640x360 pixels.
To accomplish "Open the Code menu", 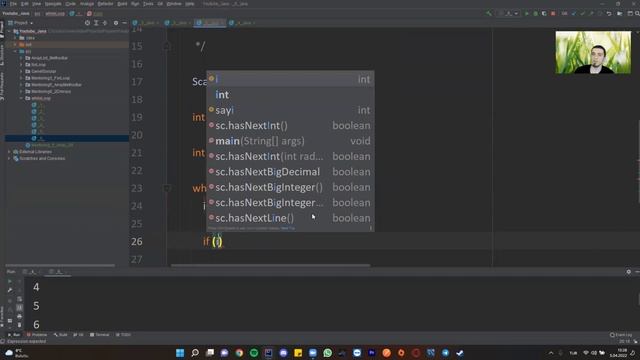I will 71,4.
